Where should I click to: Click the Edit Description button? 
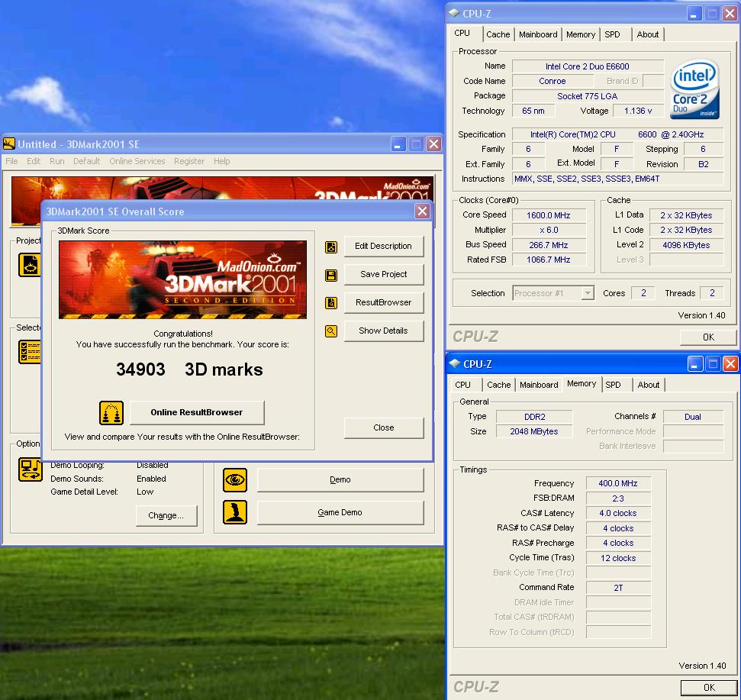pos(383,247)
